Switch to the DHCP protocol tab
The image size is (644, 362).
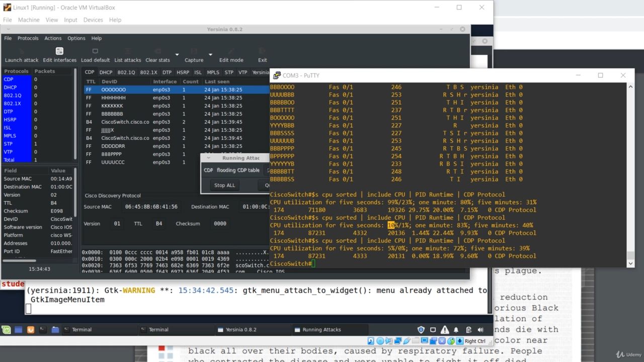pos(106,72)
